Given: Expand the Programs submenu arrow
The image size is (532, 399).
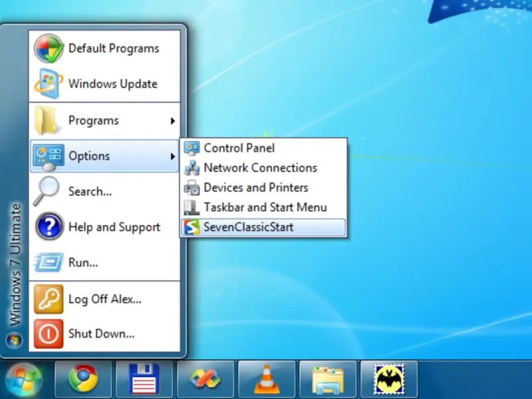Looking at the screenshot, I should [173, 121].
